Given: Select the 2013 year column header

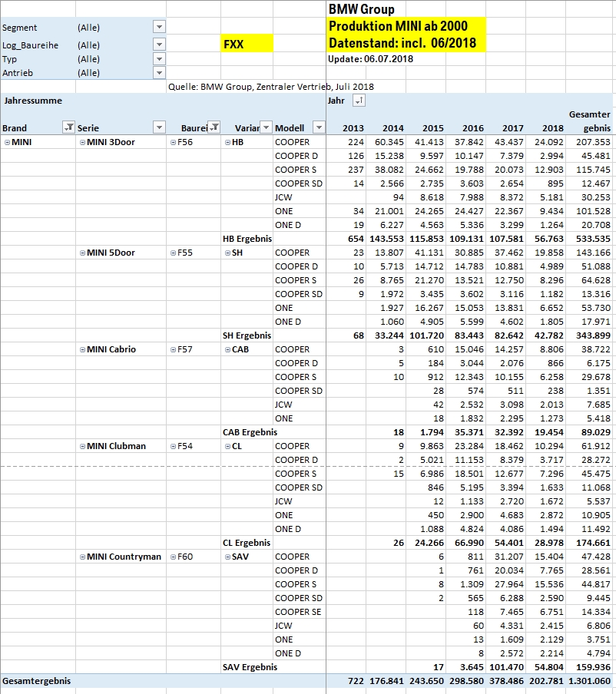Looking at the screenshot, I should point(353,128).
